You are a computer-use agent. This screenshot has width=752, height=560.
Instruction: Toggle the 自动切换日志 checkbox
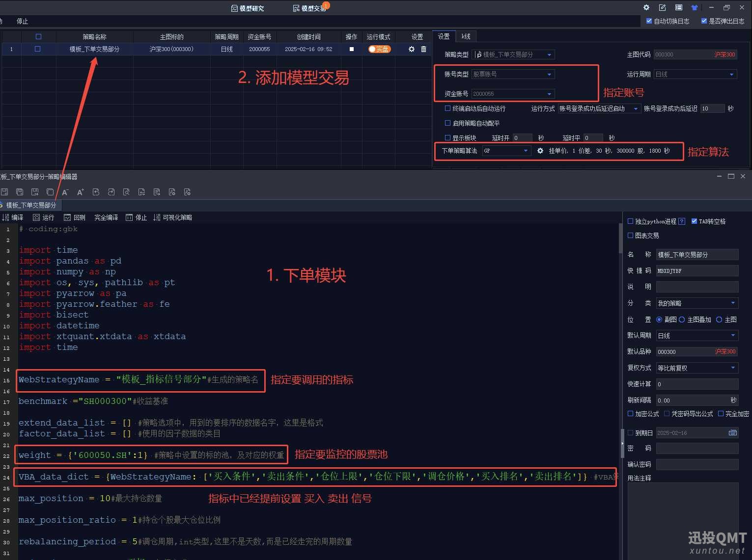click(x=649, y=21)
